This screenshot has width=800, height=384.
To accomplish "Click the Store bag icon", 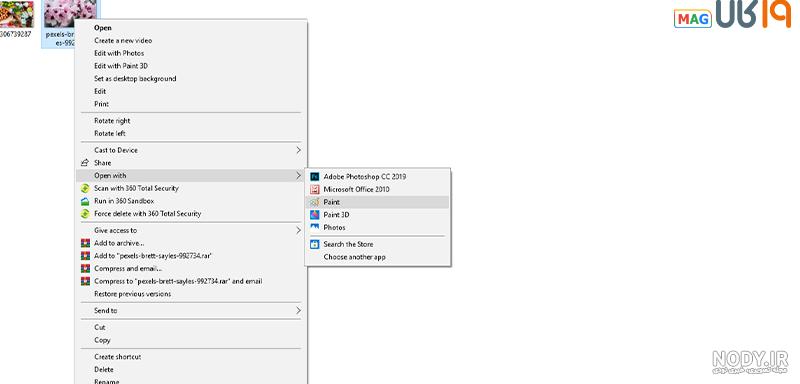I will coord(314,244).
